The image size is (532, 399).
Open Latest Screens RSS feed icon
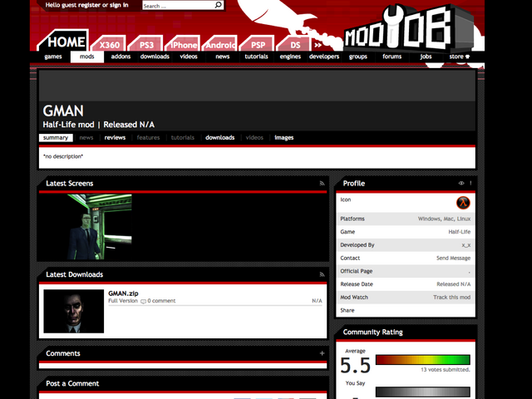tap(322, 184)
